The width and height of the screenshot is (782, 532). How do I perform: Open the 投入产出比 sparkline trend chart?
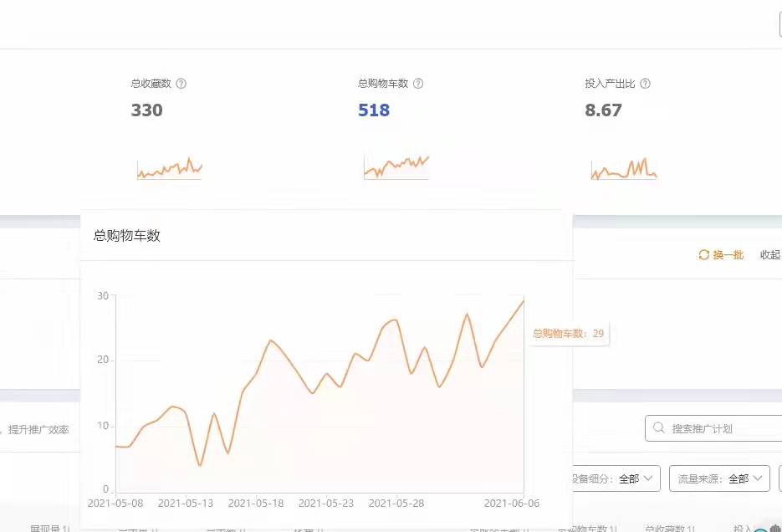click(x=624, y=169)
